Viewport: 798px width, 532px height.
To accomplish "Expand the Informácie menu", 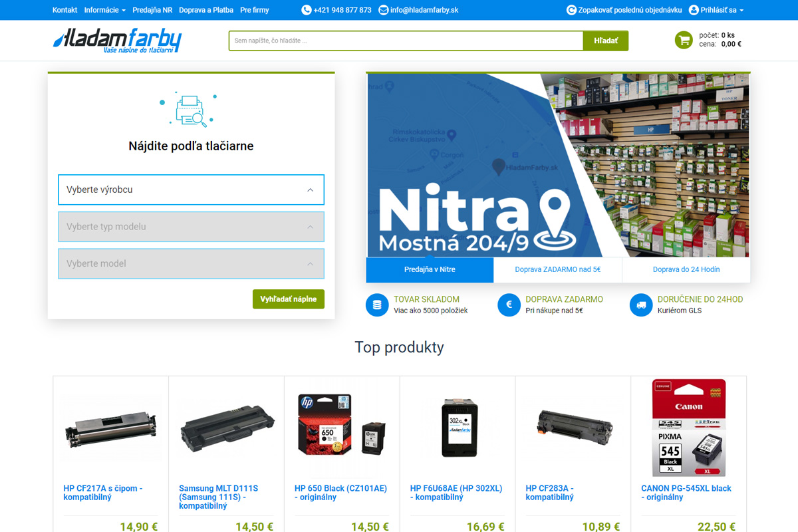I will tap(105, 10).
